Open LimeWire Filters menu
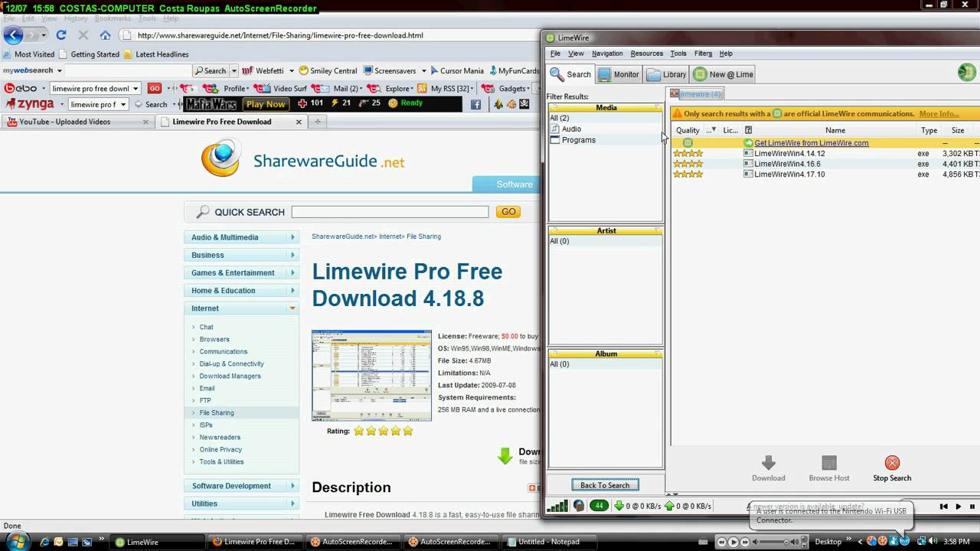The width and height of the screenshot is (980, 551). [x=703, y=54]
